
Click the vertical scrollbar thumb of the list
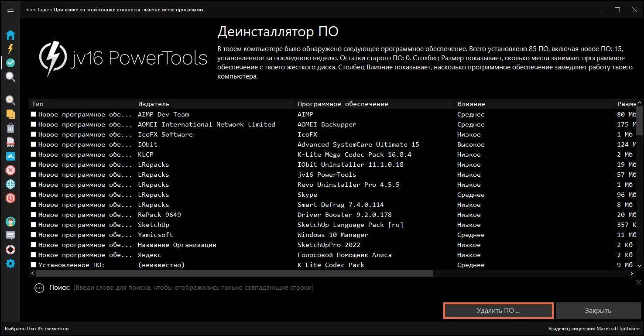[639, 120]
